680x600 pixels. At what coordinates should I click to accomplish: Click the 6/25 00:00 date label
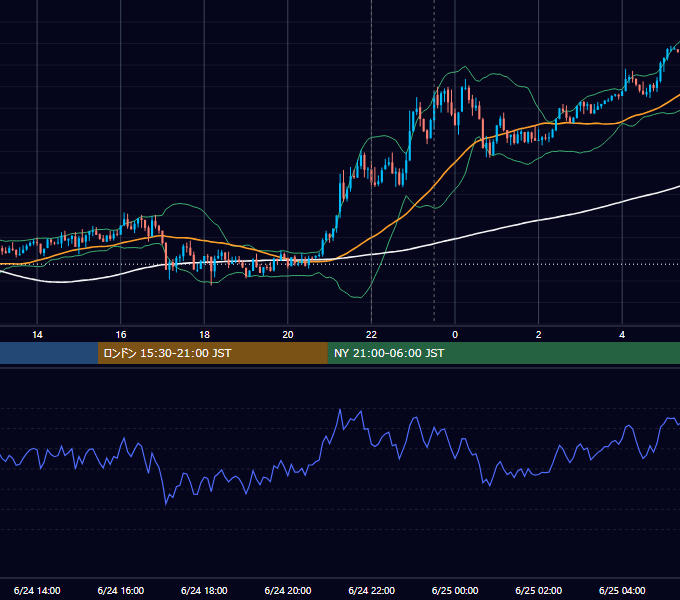(x=455, y=590)
